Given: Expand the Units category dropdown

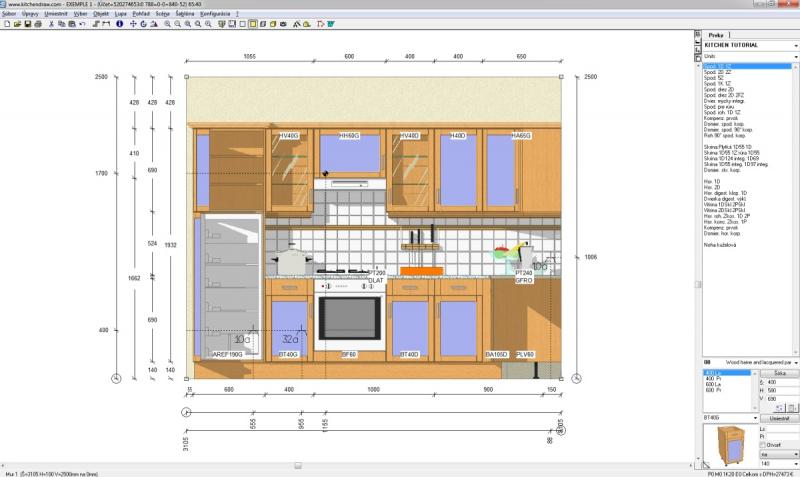Looking at the screenshot, I should pos(793,57).
